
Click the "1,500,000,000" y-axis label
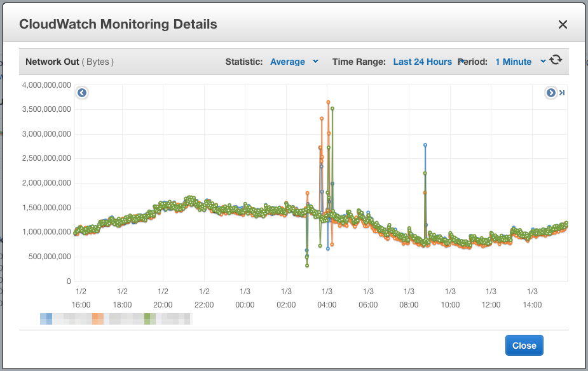coord(46,208)
